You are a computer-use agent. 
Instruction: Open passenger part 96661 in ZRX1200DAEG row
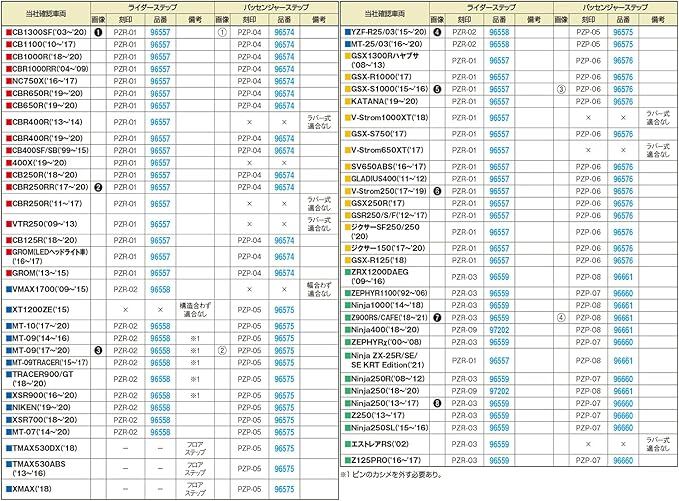pyautogui.click(x=623, y=277)
